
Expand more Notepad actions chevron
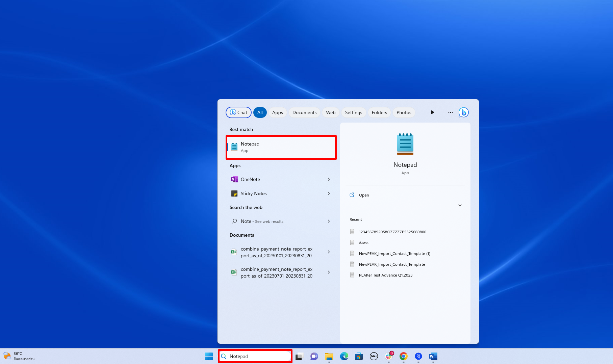click(460, 205)
